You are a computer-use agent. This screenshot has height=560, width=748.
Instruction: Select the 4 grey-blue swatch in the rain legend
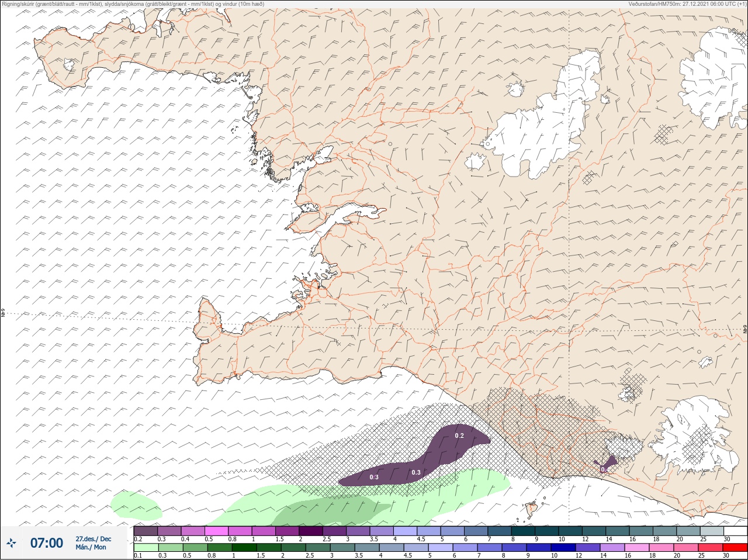point(392,547)
